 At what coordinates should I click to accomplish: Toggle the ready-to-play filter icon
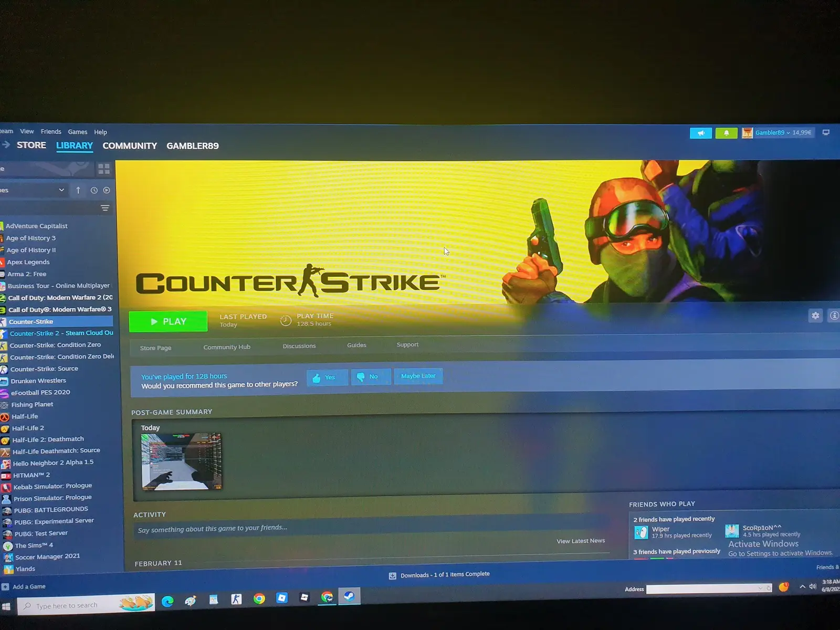pos(107,190)
